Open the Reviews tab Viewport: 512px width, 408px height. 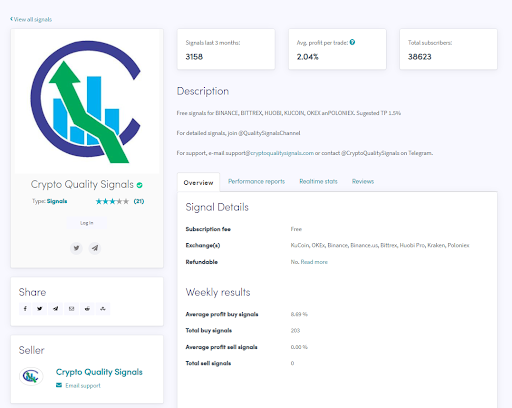363,181
